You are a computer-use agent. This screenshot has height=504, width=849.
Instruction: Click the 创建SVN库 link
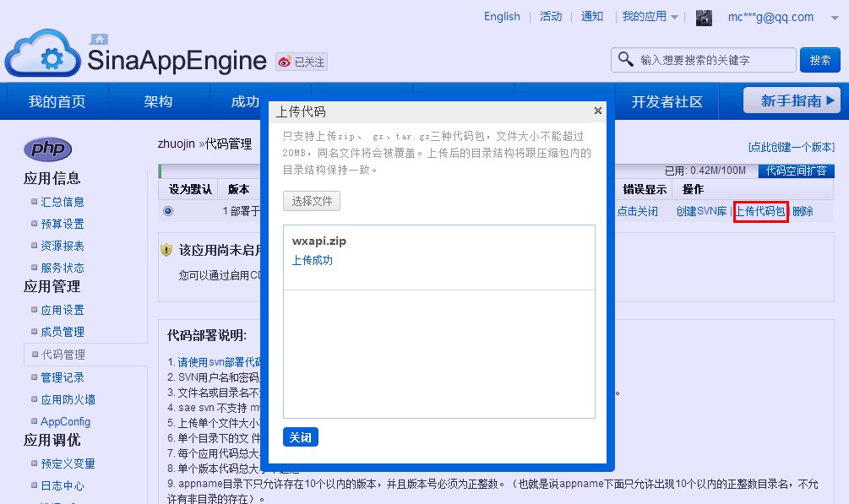(701, 212)
